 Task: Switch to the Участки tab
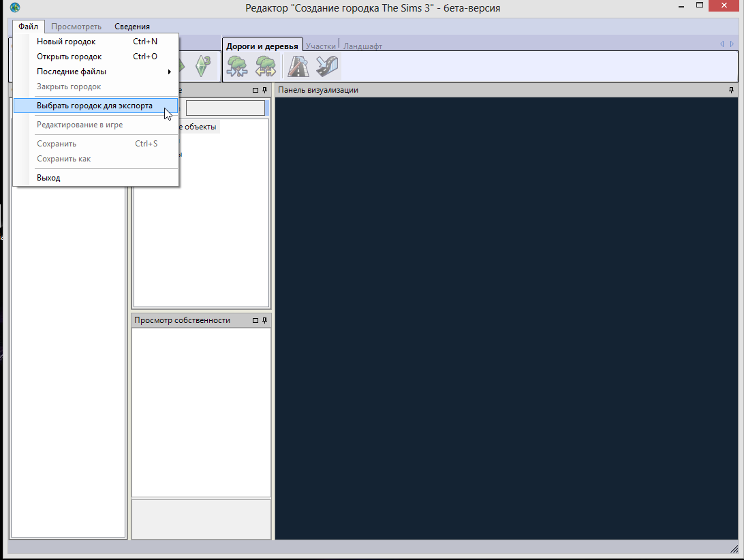(x=320, y=46)
